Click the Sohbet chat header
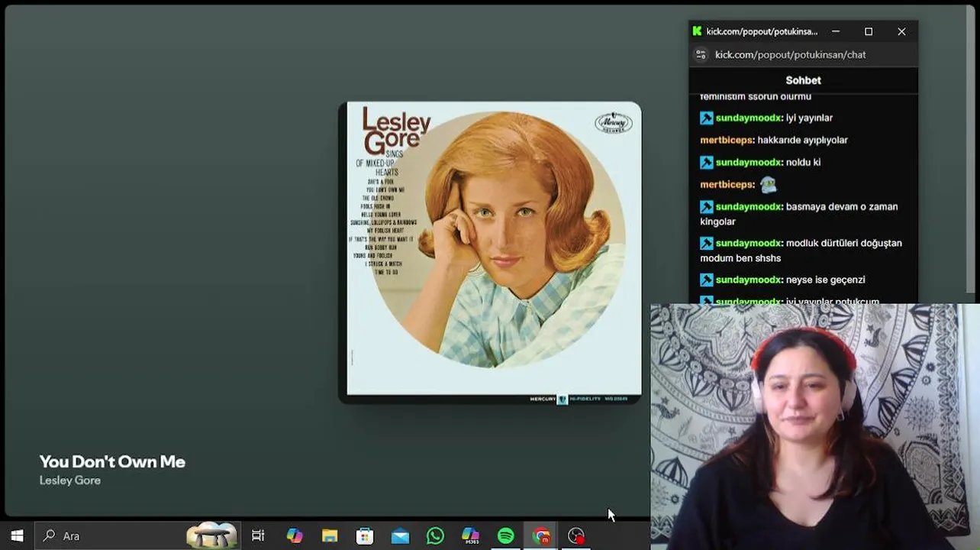The width and height of the screenshot is (980, 550). click(x=803, y=80)
